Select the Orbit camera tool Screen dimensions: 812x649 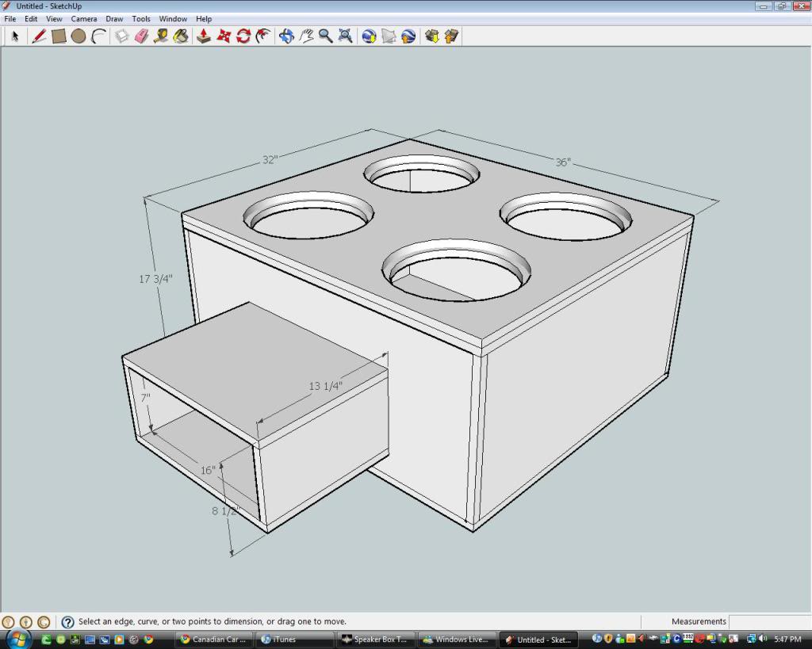(x=286, y=36)
